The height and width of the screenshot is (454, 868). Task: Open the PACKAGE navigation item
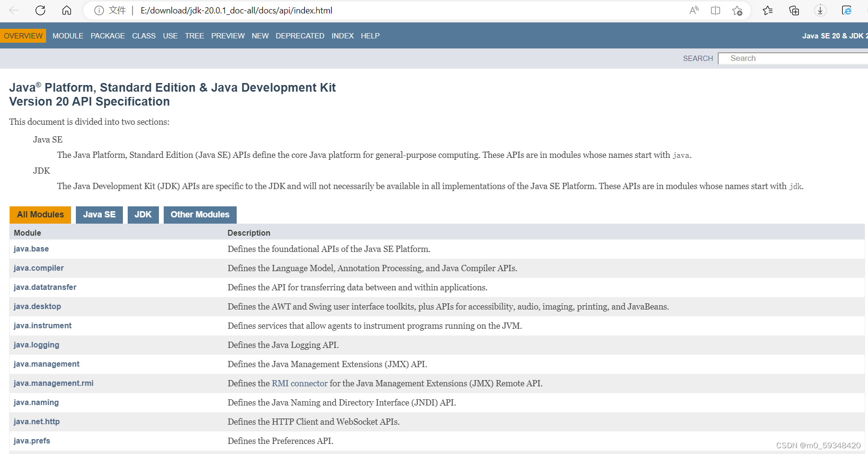108,36
